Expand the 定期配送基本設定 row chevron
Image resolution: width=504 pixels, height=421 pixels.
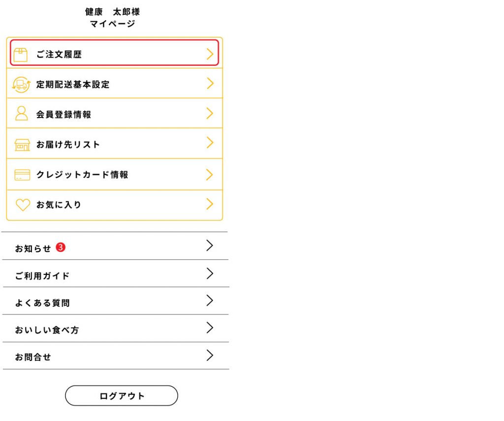pyautogui.click(x=210, y=84)
